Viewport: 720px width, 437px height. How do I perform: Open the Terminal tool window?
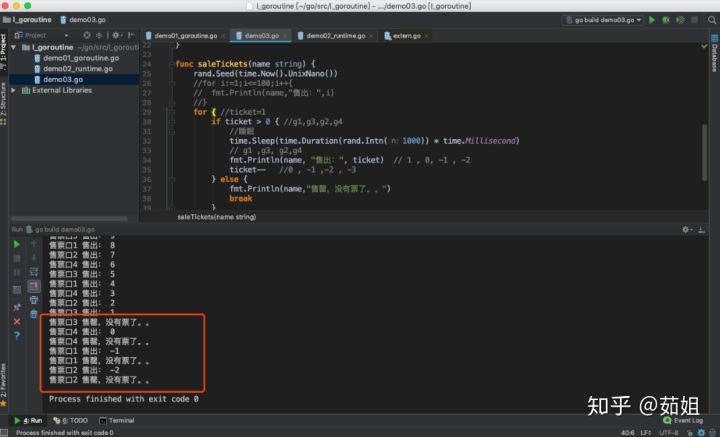coord(120,421)
